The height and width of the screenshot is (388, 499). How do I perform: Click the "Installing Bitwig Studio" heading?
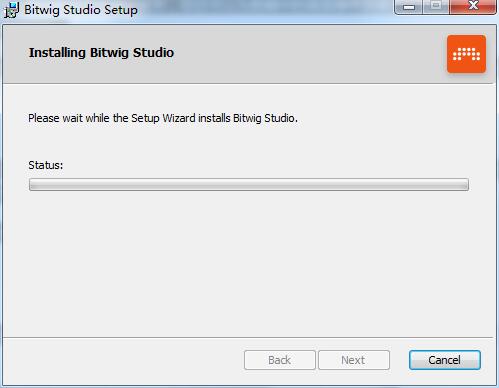click(101, 53)
